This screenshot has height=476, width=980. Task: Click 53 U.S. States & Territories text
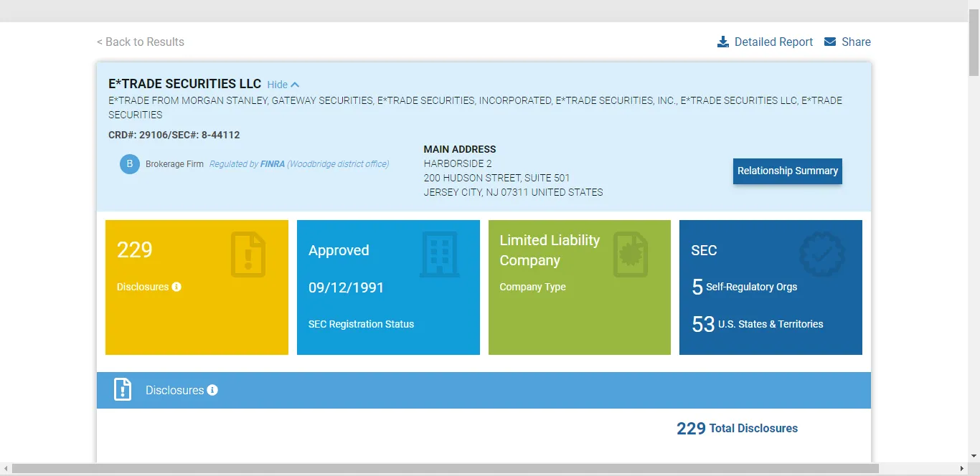[757, 324]
